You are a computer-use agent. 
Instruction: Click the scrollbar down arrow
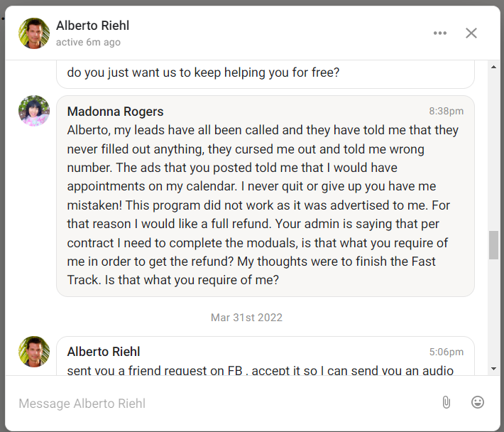click(494, 369)
